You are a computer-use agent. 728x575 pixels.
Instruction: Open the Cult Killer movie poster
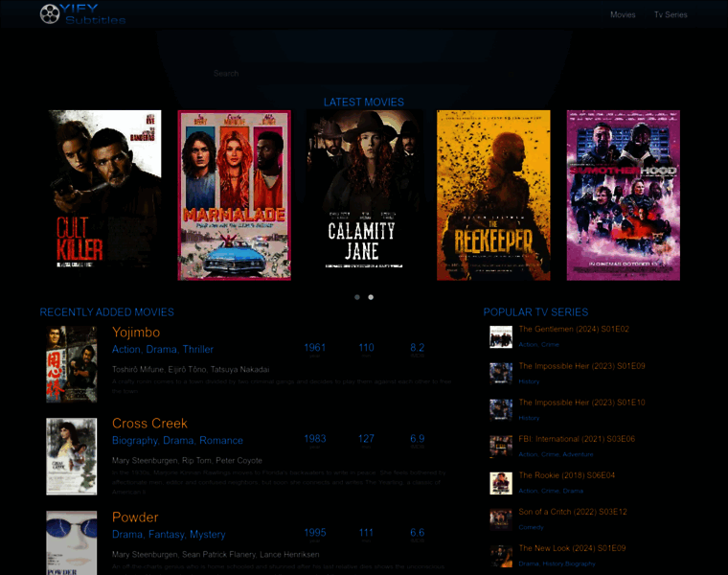[104, 195]
